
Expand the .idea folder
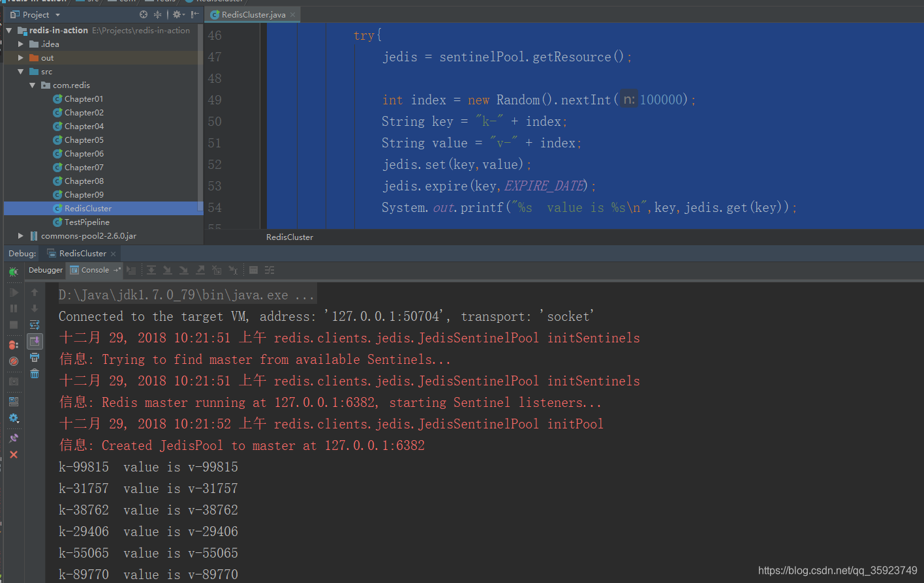(21, 44)
